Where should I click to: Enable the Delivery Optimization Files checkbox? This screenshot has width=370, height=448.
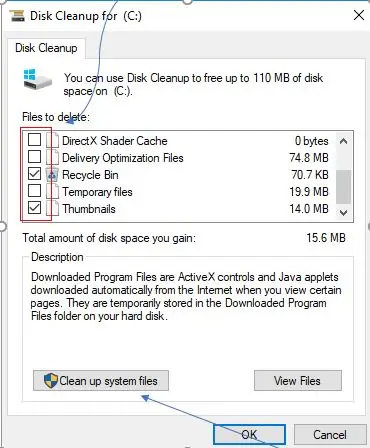tap(34, 157)
